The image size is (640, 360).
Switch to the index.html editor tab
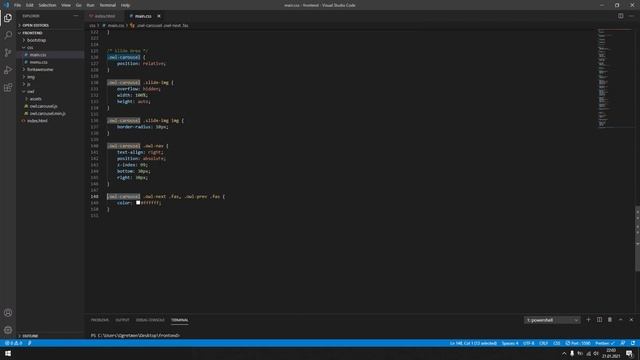[104, 16]
